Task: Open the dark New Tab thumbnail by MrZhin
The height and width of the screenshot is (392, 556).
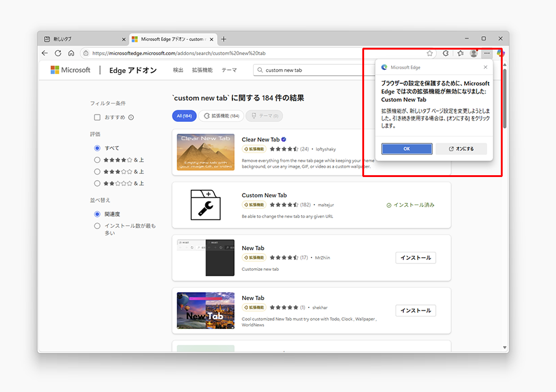Action: (x=205, y=258)
